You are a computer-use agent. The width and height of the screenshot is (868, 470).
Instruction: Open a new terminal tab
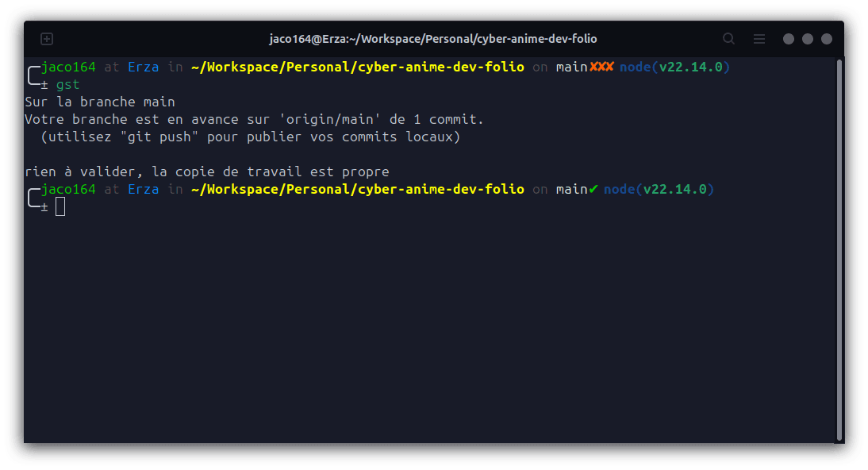pyautogui.click(x=47, y=39)
